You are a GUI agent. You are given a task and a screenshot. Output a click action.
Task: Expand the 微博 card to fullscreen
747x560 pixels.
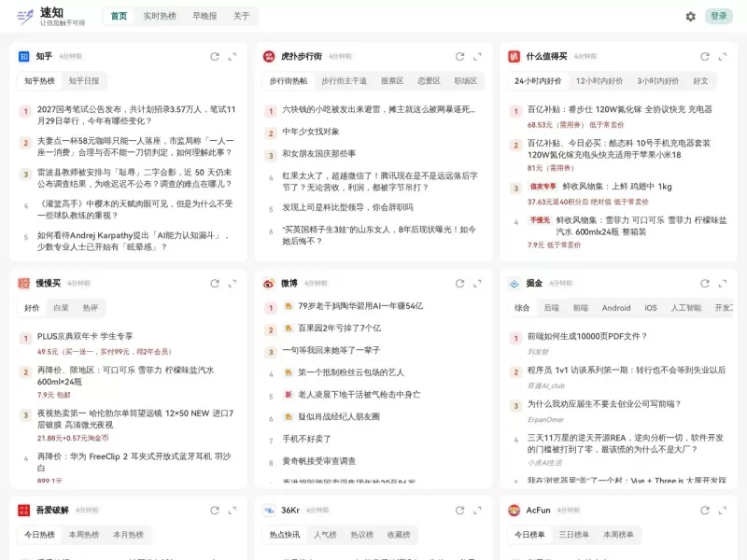[x=477, y=284]
